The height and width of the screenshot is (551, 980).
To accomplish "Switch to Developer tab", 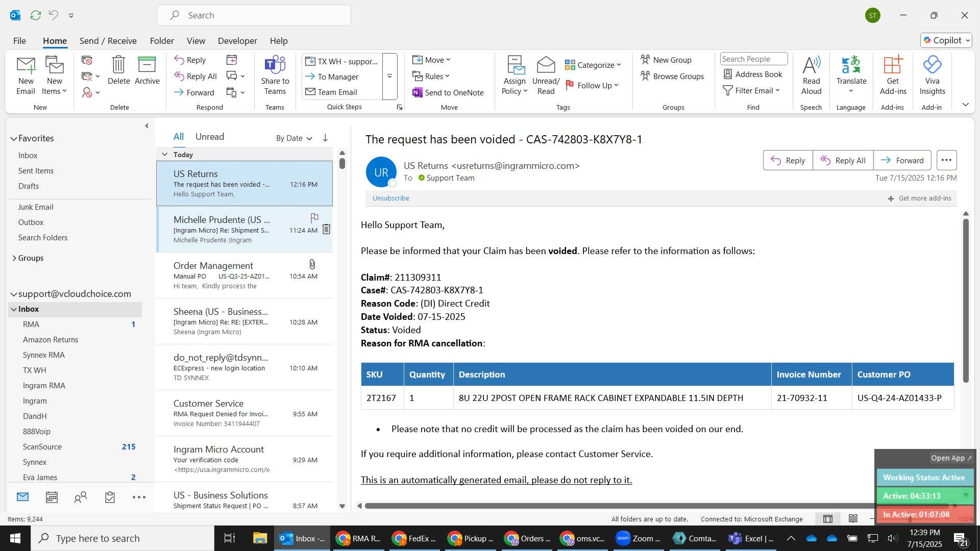I will tap(237, 41).
